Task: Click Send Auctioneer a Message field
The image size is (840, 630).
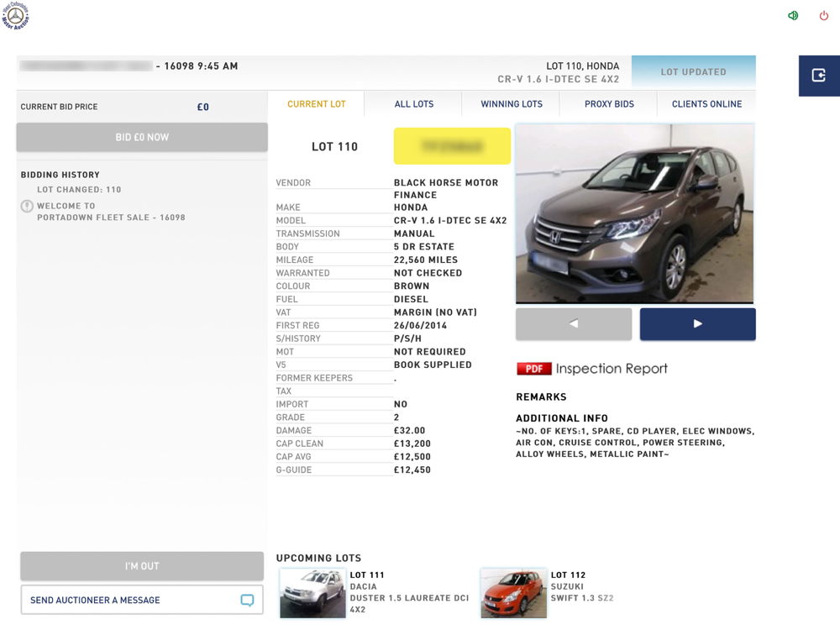Action: [142, 600]
